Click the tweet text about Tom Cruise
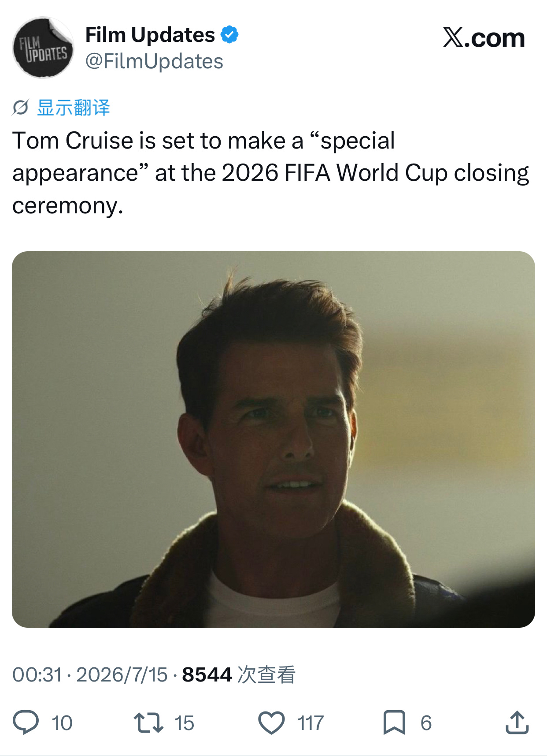The width and height of the screenshot is (547, 756). tap(270, 173)
